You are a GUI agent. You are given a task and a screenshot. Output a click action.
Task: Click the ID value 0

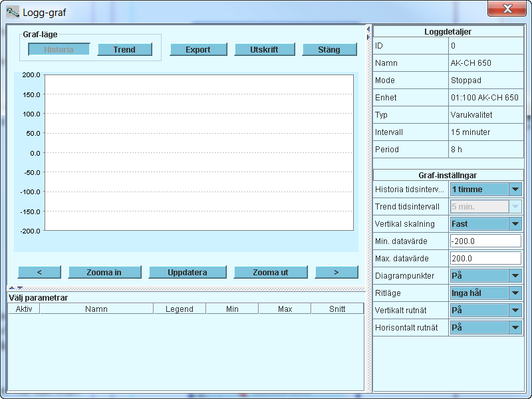pos(453,46)
